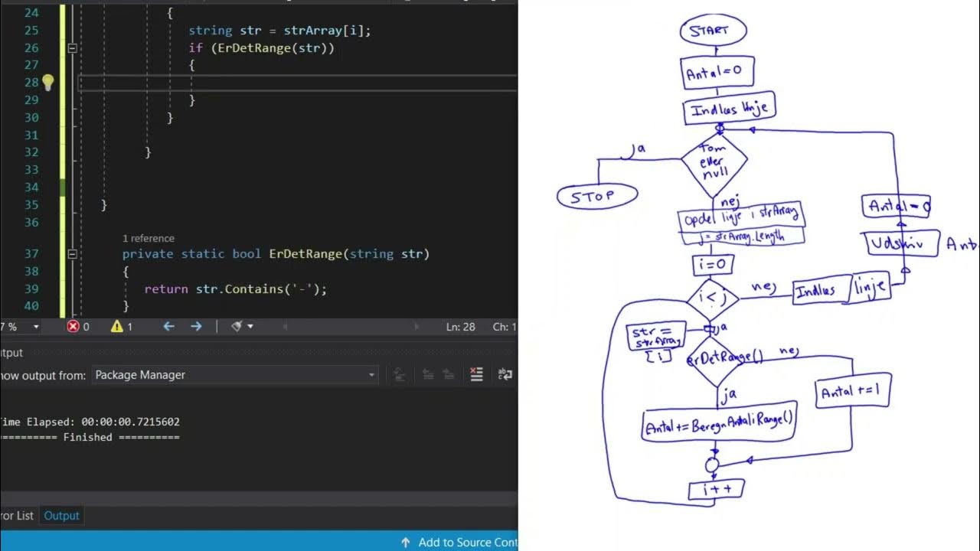Click the 'Udskriv' box in flowchart

click(x=902, y=244)
